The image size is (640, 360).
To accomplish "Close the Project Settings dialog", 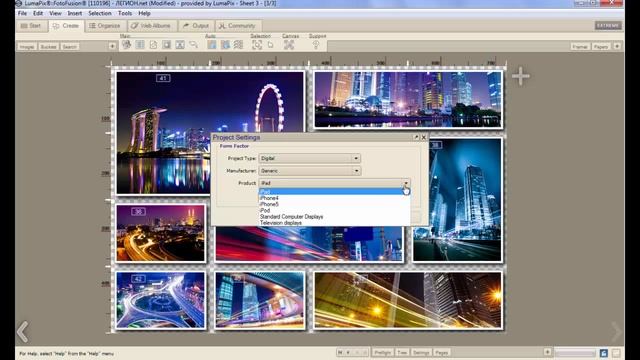I will (x=424, y=138).
